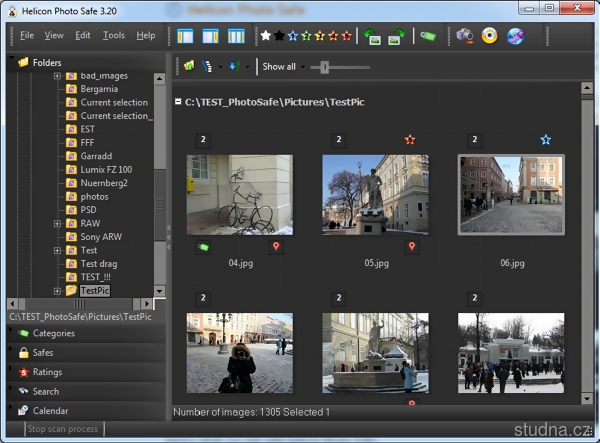
Task: Click the disc burn icon in toolbar
Action: click(x=490, y=36)
